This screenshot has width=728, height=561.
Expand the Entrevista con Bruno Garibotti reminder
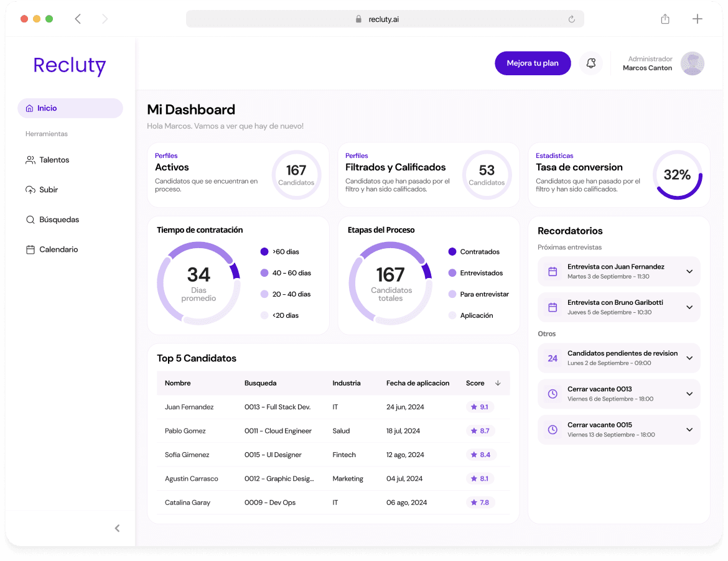point(689,307)
